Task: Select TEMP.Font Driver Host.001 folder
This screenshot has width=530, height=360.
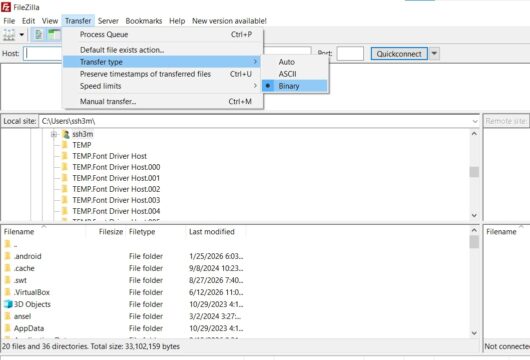Action: click(x=116, y=178)
